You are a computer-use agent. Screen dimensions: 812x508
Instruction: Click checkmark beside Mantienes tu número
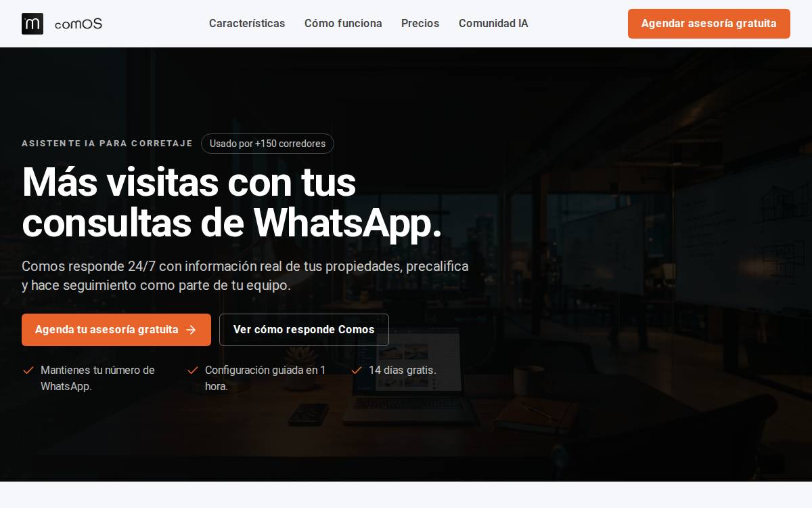(28, 370)
